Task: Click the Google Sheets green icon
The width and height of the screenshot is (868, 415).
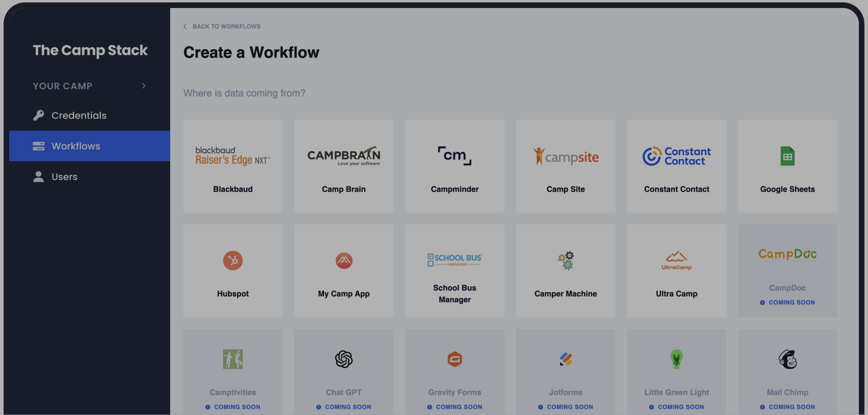Action: pyautogui.click(x=787, y=156)
